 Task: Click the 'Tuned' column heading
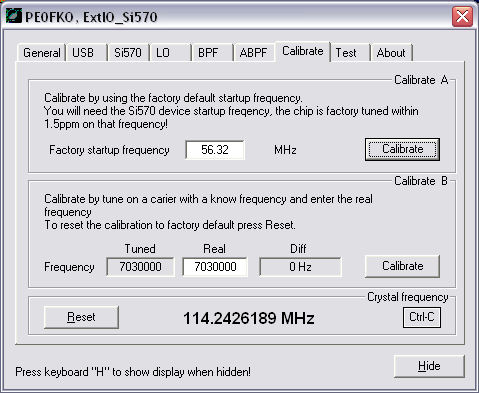pyautogui.click(x=140, y=249)
